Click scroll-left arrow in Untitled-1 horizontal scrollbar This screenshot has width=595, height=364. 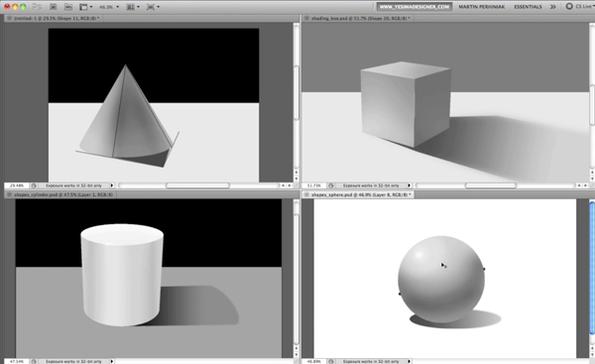point(283,185)
